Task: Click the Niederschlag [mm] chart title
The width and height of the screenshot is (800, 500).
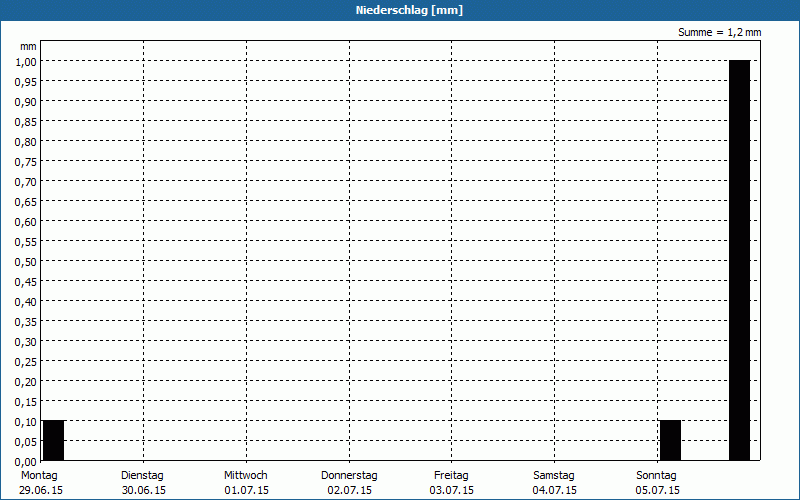Action: [x=409, y=10]
